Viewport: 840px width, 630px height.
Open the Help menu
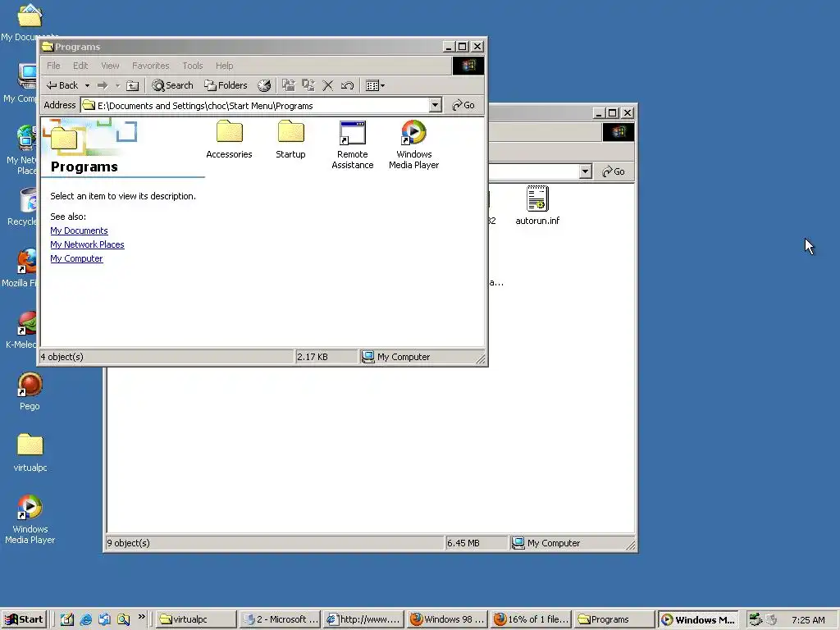click(225, 66)
